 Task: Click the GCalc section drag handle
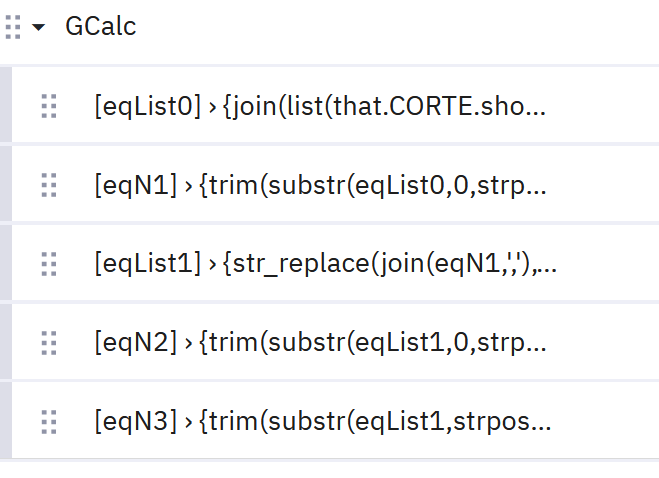[x=13, y=27]
